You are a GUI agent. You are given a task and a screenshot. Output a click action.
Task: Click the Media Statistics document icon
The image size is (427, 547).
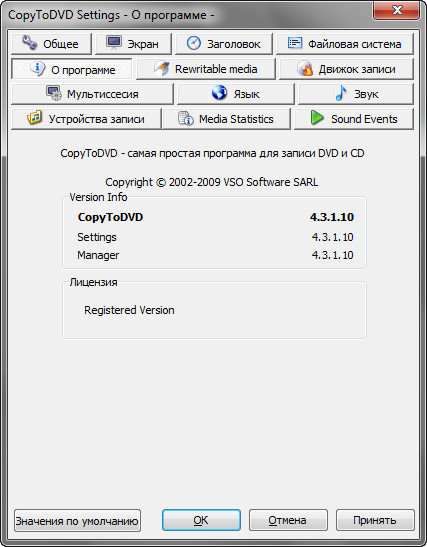click(186, 118)
